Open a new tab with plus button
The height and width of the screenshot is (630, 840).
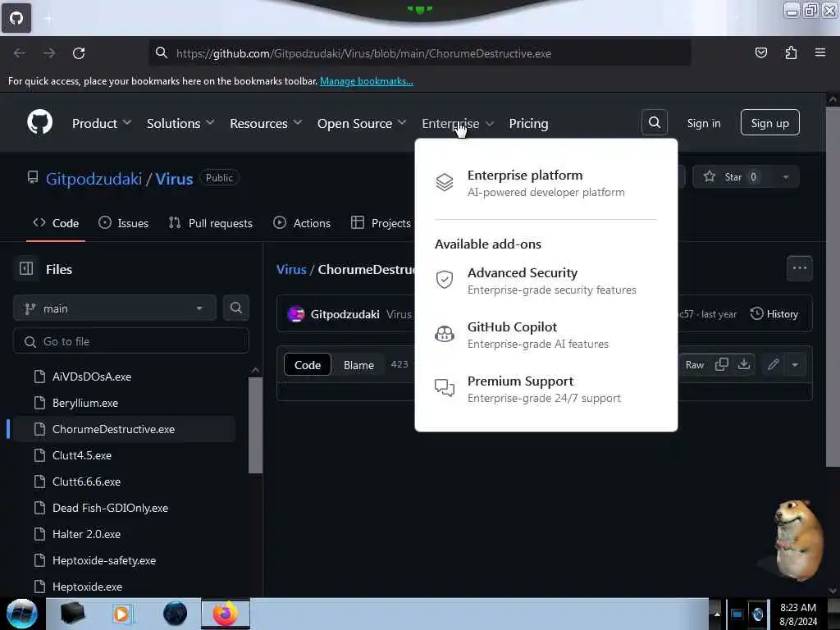click(48, 19)
